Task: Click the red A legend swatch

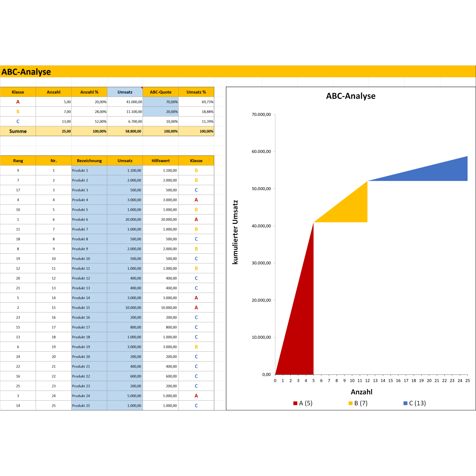Action: (295, 403)
